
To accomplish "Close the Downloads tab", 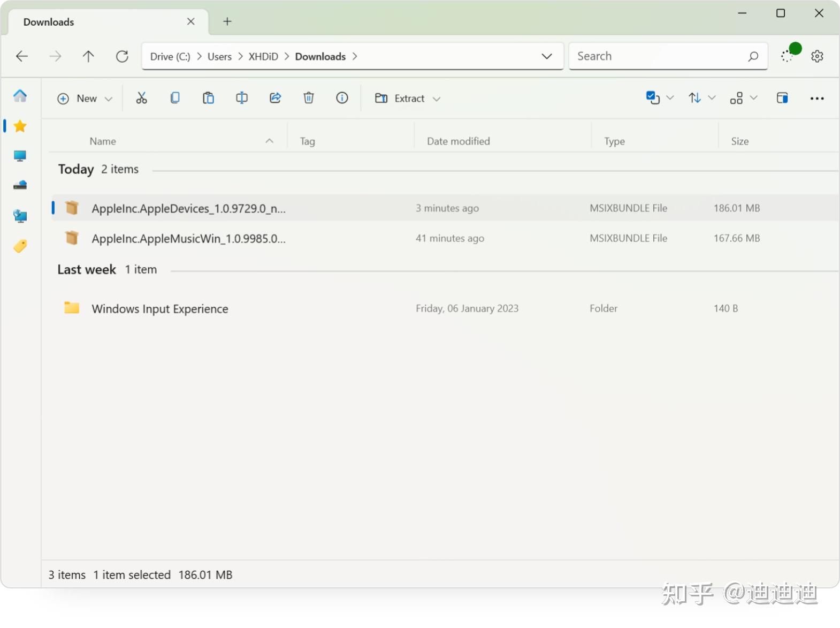I will pyautogui.click(x=191, y=21).
